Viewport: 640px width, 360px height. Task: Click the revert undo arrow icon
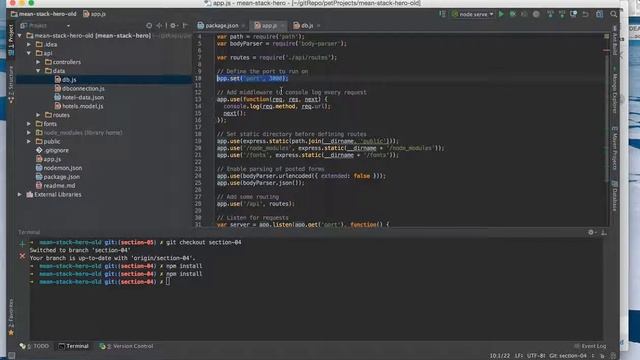pos(585,14)
